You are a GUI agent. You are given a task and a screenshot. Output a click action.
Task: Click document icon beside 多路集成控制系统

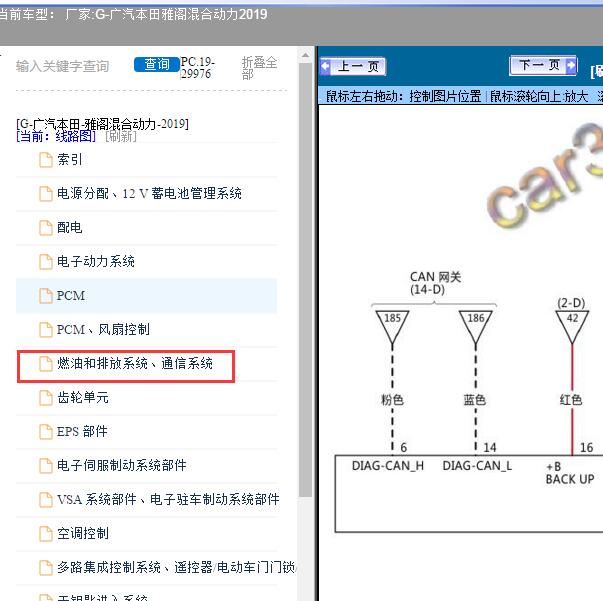(x=46, y=568)
